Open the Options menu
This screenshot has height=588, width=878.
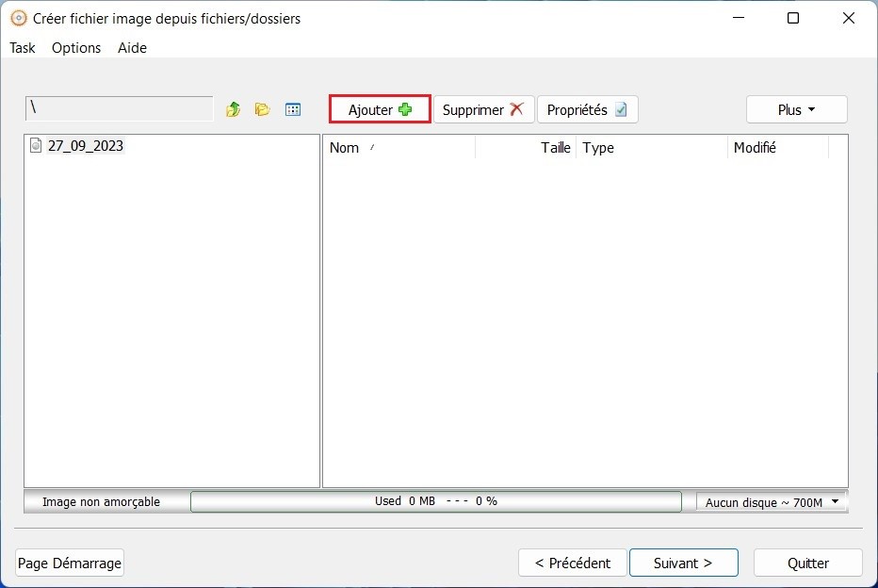[75, 48]
